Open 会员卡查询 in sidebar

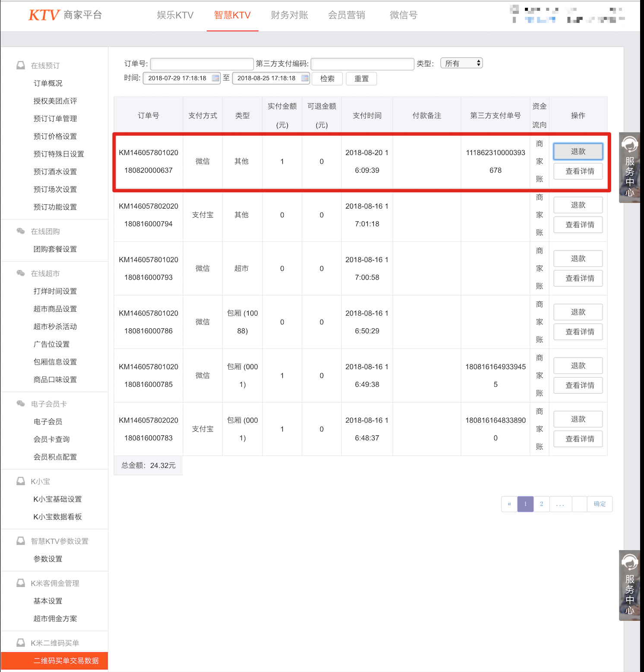click(x=51, y=439)
